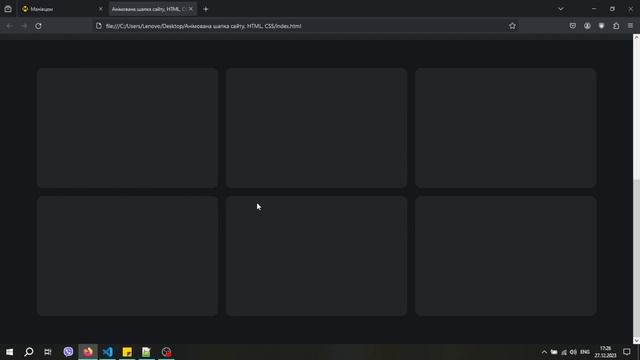Expand the list all tabs chevron

561,9
